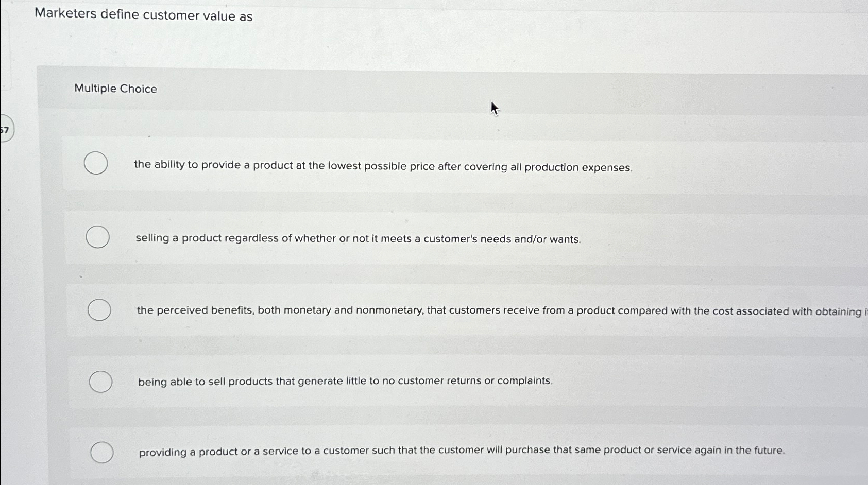Click the answer mentioning customer's needs and/or wants
This screenshot has height=485, width=868.
click(x=358, y=238)
